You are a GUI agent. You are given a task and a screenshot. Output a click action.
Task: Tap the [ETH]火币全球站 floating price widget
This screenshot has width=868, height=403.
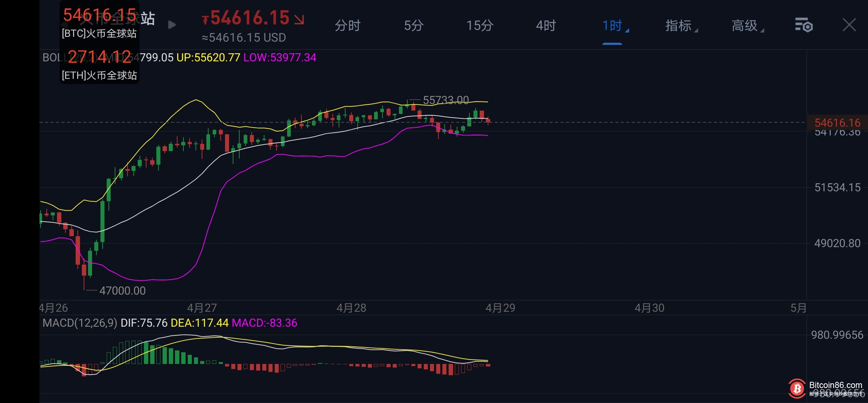(99, 65)
